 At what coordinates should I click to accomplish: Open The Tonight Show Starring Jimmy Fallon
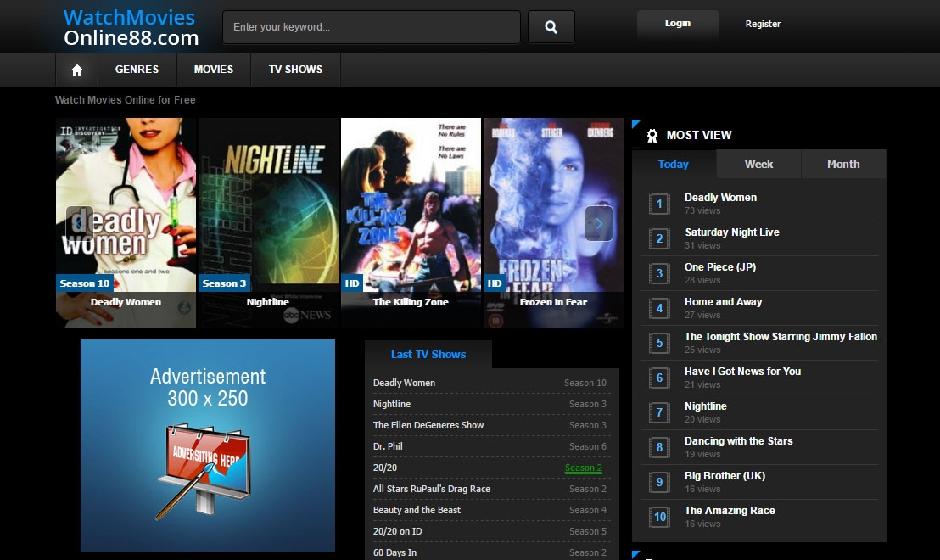pyautogui.click(x=781, y=336)
